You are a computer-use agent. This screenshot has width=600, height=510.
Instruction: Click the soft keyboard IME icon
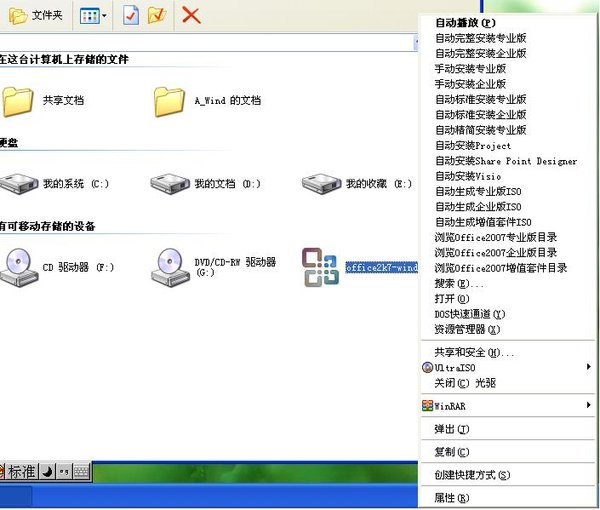click(x=81, y=471)
